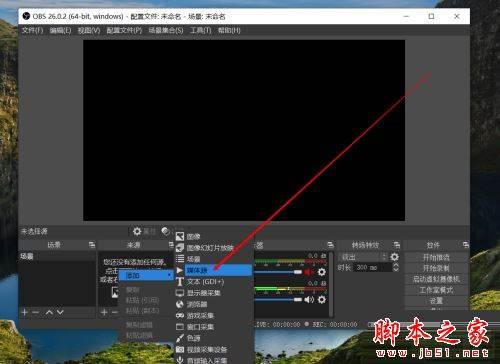Open the 淡出 transition dropdown
The height and width of the screenshot is (364, 500).
coord(363,257)
